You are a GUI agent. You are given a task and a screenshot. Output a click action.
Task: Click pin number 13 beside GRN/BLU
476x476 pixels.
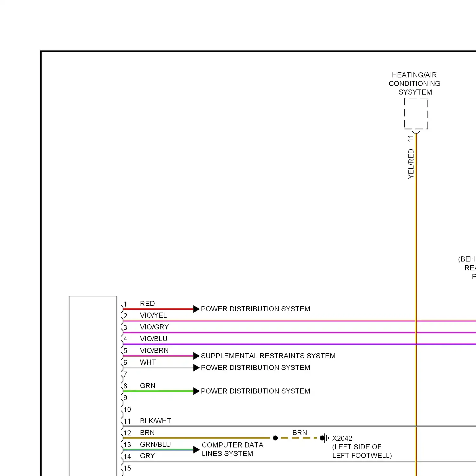127,445
